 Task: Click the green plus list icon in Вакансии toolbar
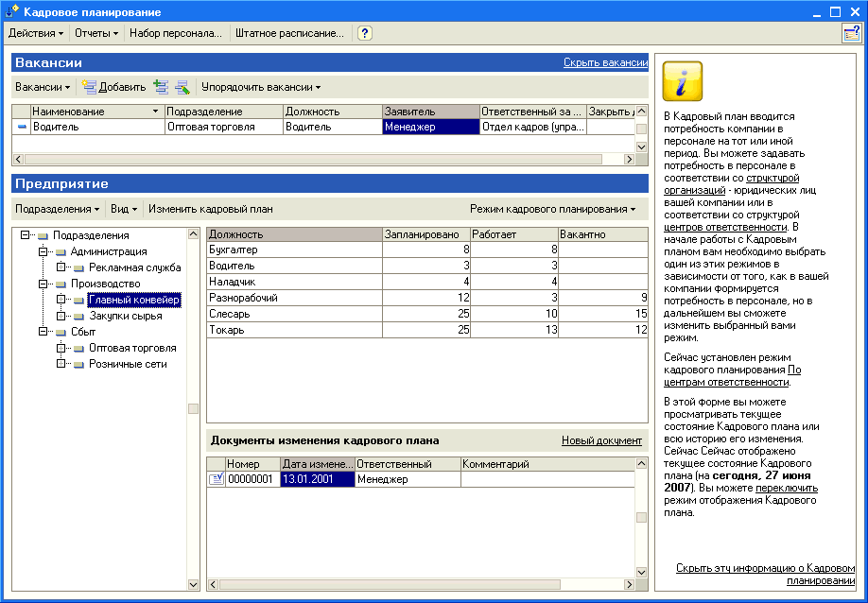click(x=161, y=87)
